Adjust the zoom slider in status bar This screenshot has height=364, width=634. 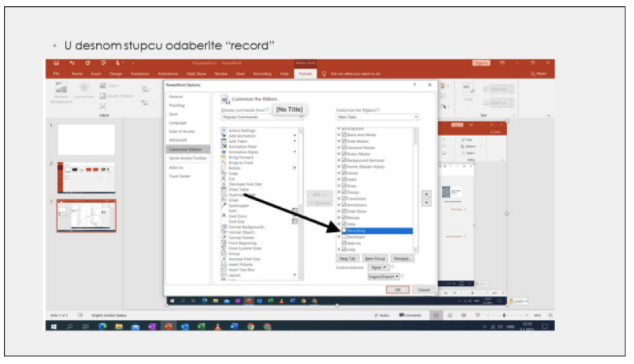point(504,315)
